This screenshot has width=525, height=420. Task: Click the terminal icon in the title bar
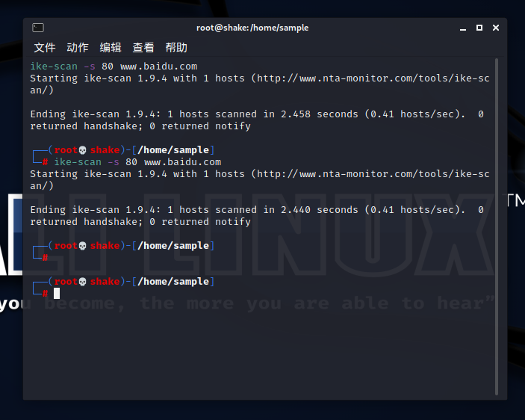38,28
